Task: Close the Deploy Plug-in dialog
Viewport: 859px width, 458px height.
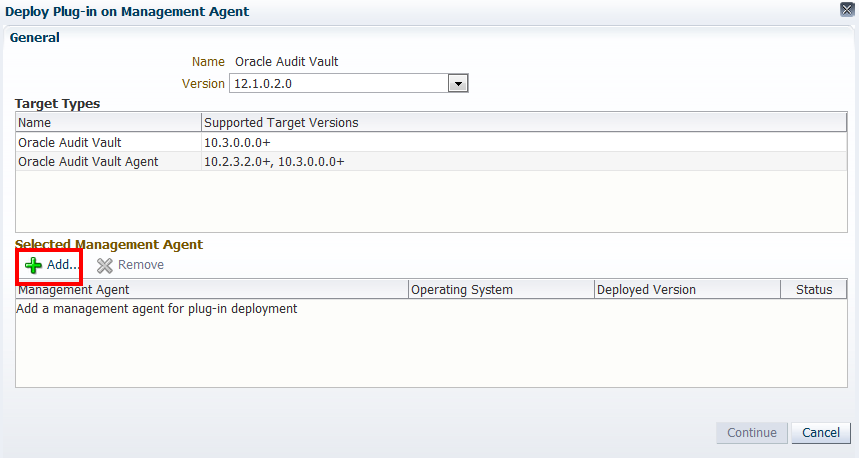Action: coord(847,9)
